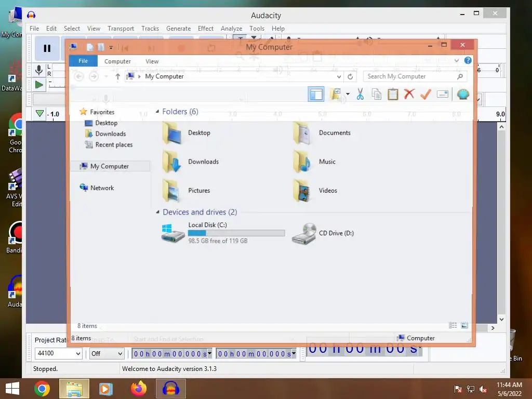Select Local Disk (C:) drive
The height and width of the screenshot is (399, 532).
pos(222,233)
